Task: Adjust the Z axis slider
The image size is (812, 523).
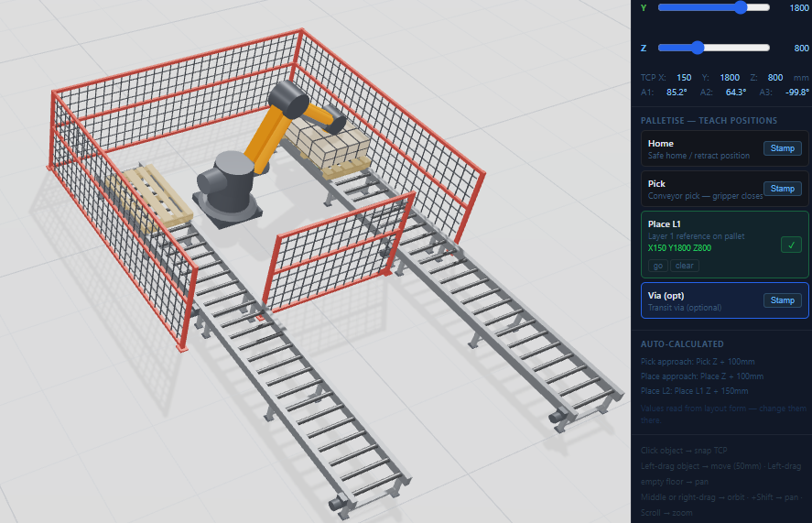Action: [x=714, y=48]
